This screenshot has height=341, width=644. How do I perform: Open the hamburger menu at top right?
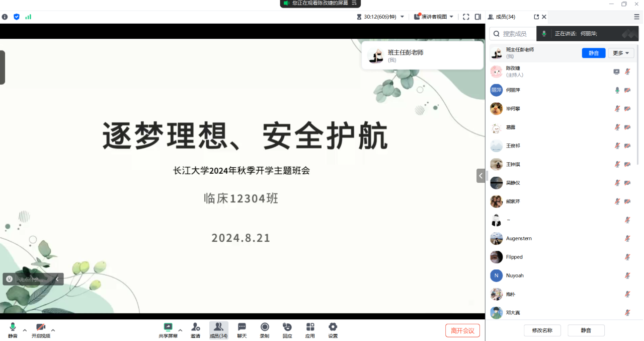coord(636,17)
